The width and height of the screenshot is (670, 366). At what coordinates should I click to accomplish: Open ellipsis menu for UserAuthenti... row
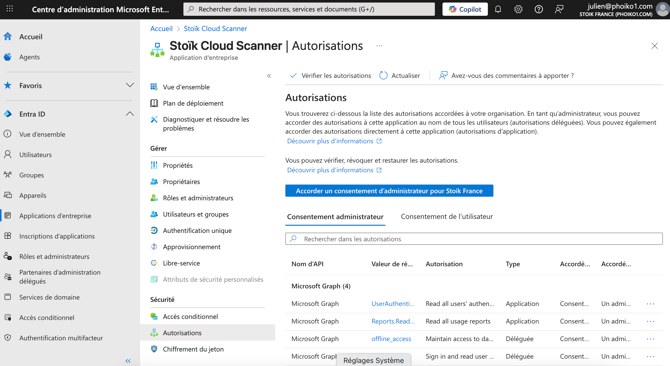pos(650,304)
